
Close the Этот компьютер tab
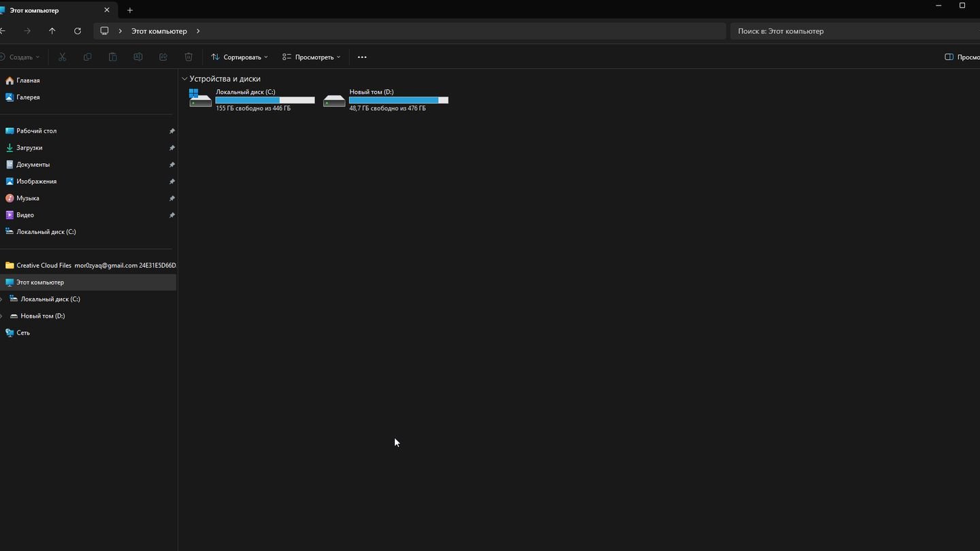[x=107, y=10]
